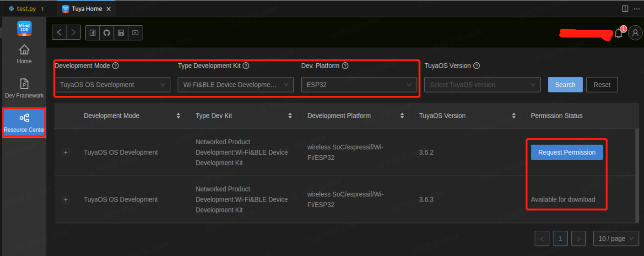
Task: Open the Type Development Kit dropdown
Action: pyautogui.click(x=236, y=85)
